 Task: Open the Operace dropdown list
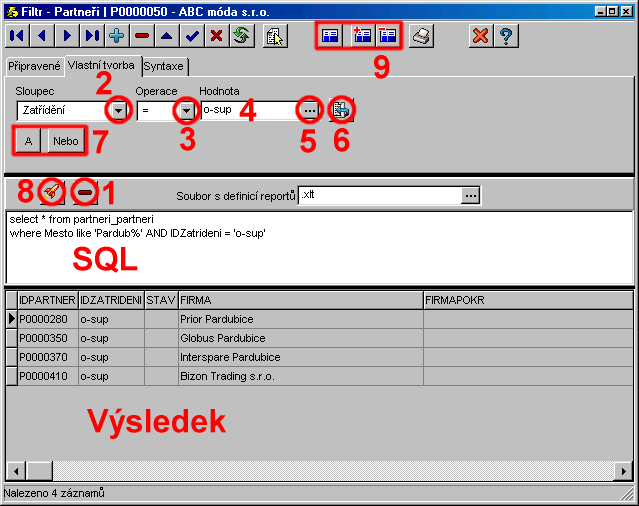click(x=187, y=110)
